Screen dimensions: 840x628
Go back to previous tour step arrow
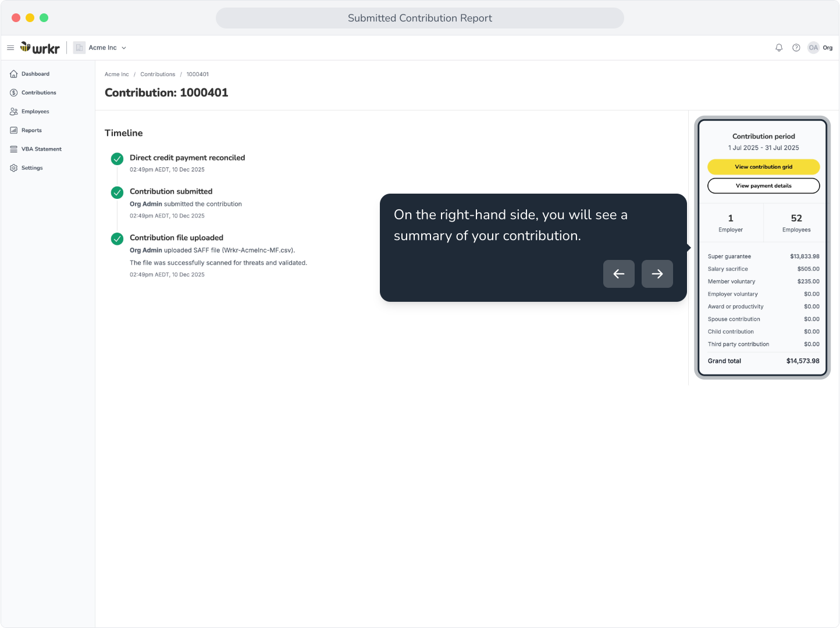[x=619, y=274]
